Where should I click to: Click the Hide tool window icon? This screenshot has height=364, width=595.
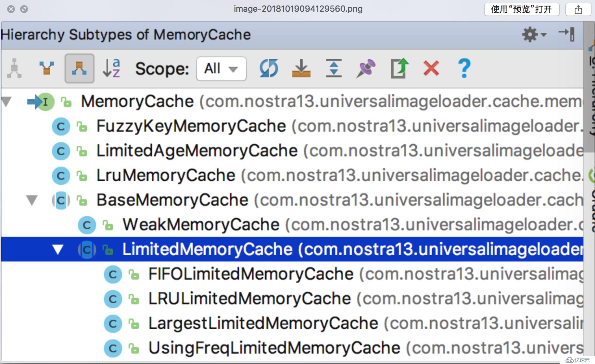click(567, 34)
